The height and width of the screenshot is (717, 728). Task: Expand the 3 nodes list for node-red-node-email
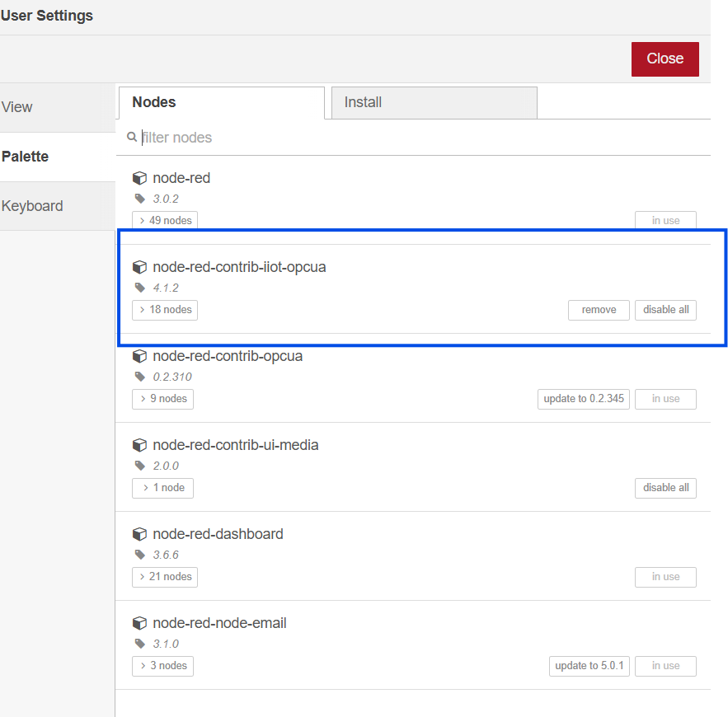point(163,666)
